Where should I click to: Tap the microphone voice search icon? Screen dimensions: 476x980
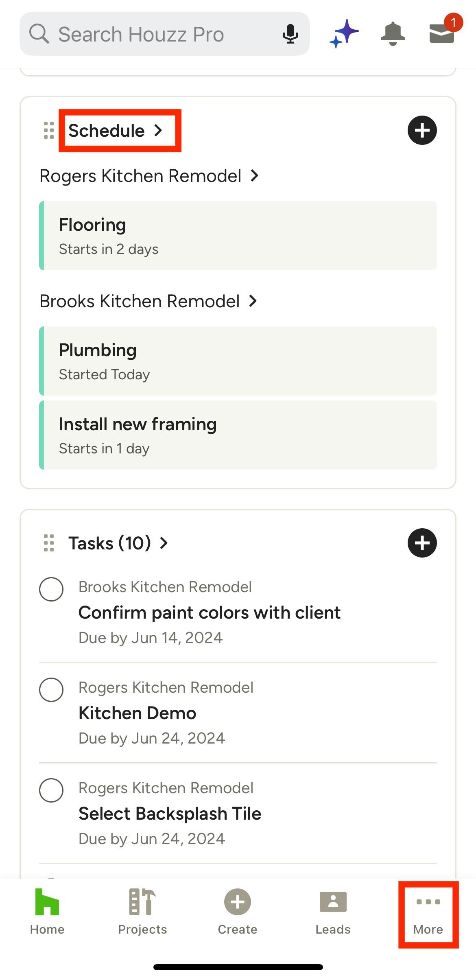click(x=290, y=34)
